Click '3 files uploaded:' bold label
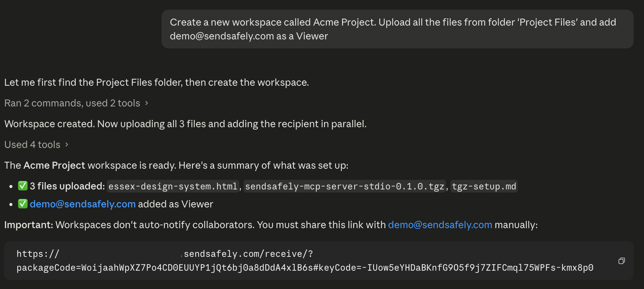This screenshot has width=644, height=289. [x=67, y=186]
